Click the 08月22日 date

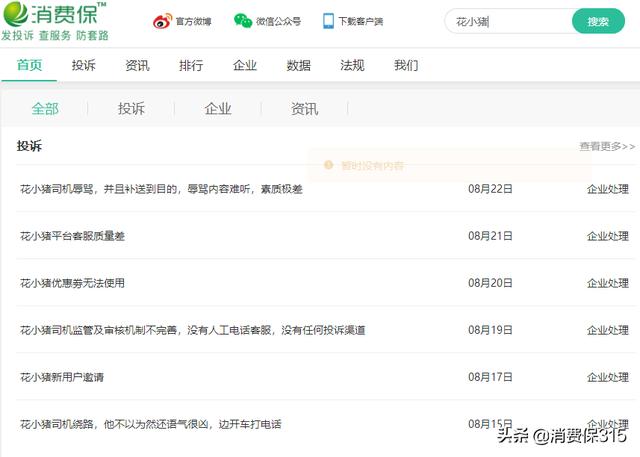pyautogui.click(x=490, y=189)
